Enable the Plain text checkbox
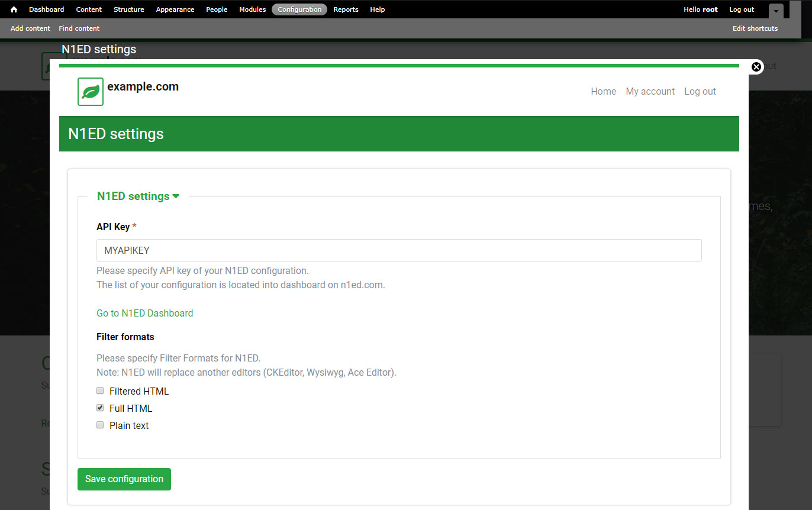Image resolution: width=812 pixels, height=510 pixels. pyautogui.click(x=100, y=425)
